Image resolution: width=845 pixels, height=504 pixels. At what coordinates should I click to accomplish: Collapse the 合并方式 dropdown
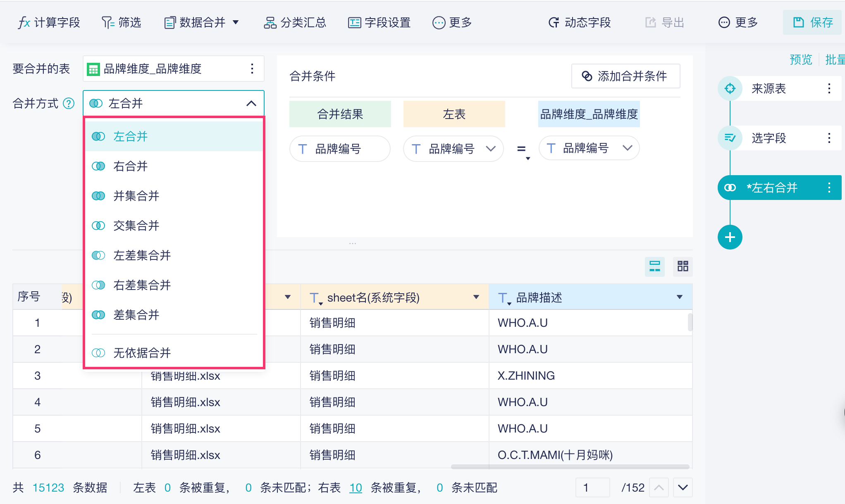point(251,103)
